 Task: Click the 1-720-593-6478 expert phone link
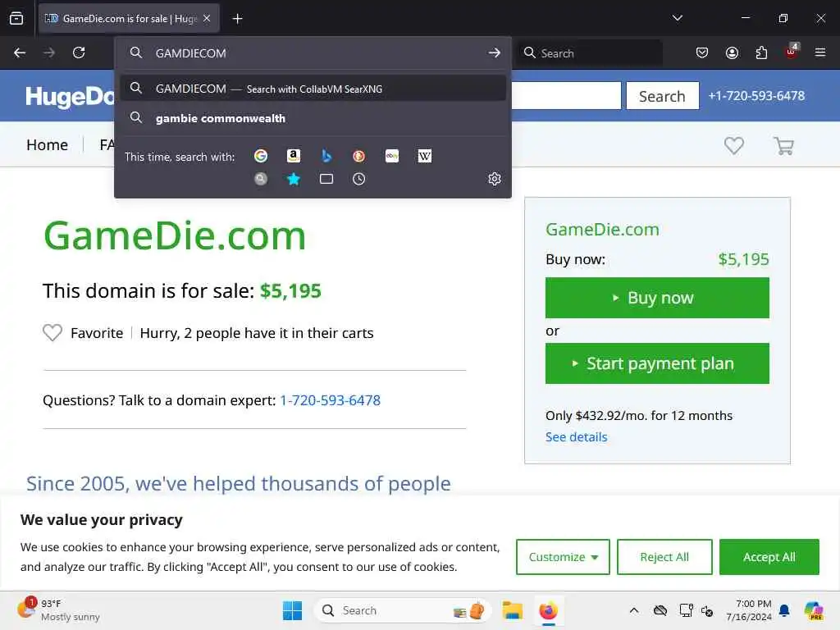pos(330,400)
